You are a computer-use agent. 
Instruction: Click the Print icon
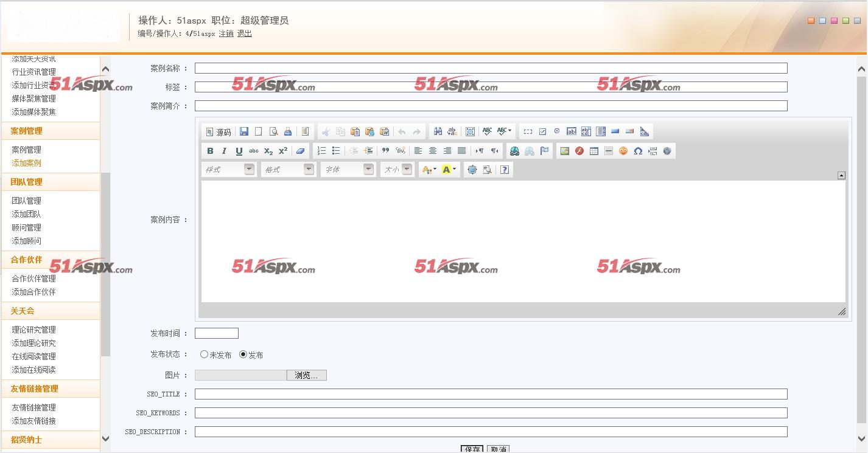(288, 131)
